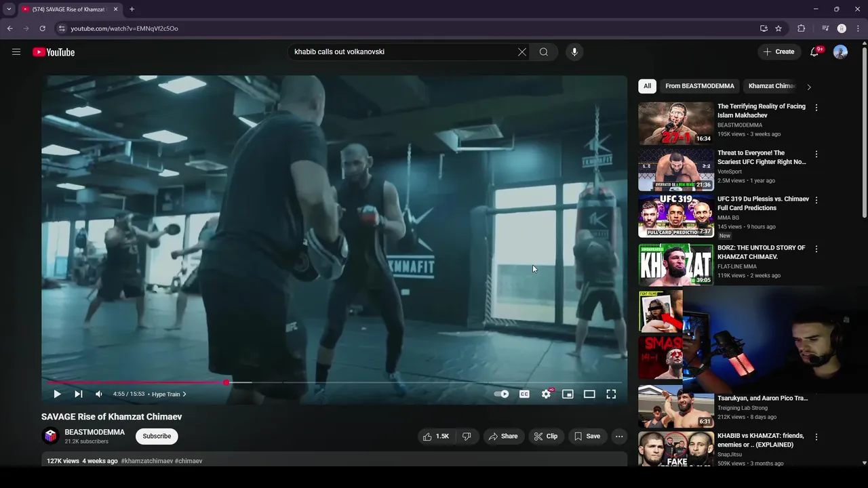Mute the video volume
The width and height of the screenshot is (868, 488).
click(x=99, y=394)
